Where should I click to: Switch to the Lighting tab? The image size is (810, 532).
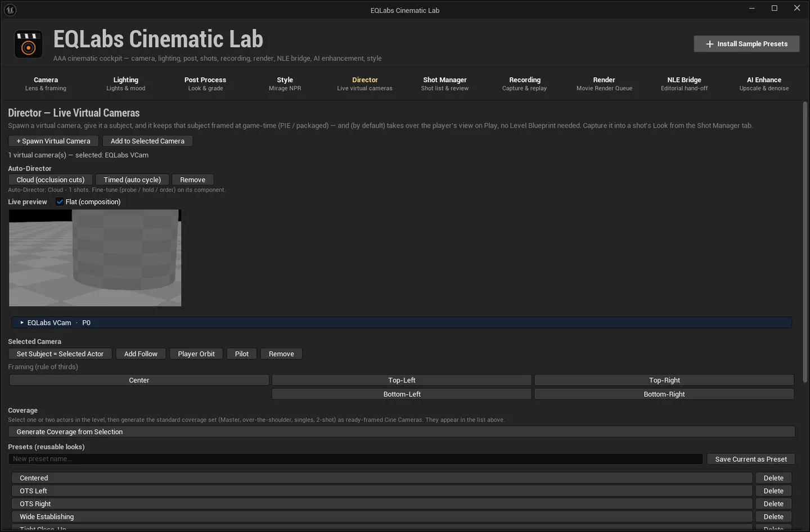(x=125, y=84)
